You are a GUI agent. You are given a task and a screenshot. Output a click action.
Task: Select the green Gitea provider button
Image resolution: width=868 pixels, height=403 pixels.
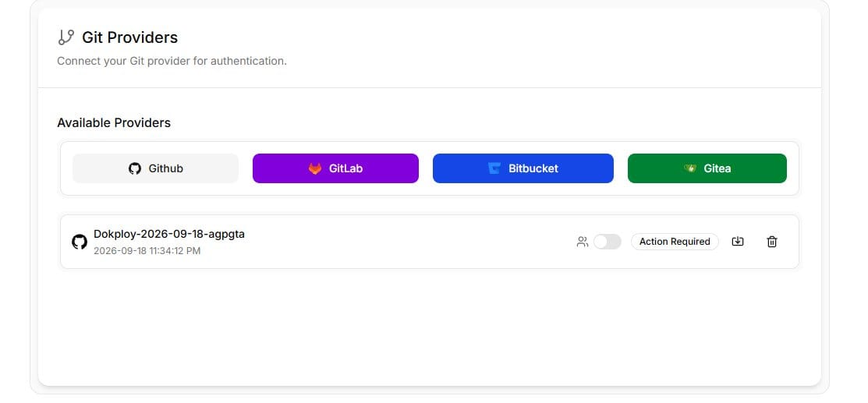click(707, 168)
